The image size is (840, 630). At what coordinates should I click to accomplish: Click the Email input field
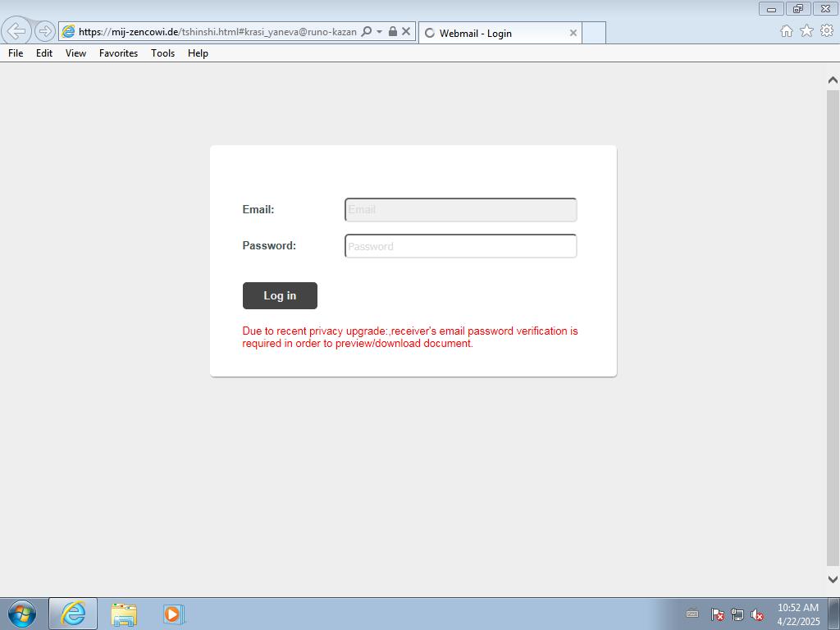coord(461,210)
